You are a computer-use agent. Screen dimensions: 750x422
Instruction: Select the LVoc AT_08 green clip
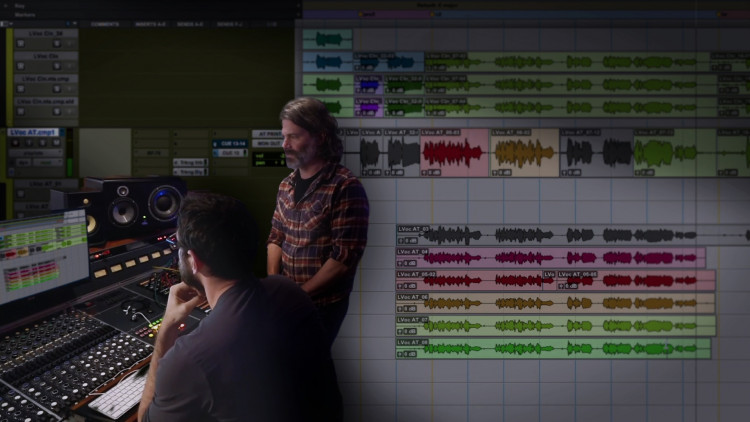pos(553,348)
